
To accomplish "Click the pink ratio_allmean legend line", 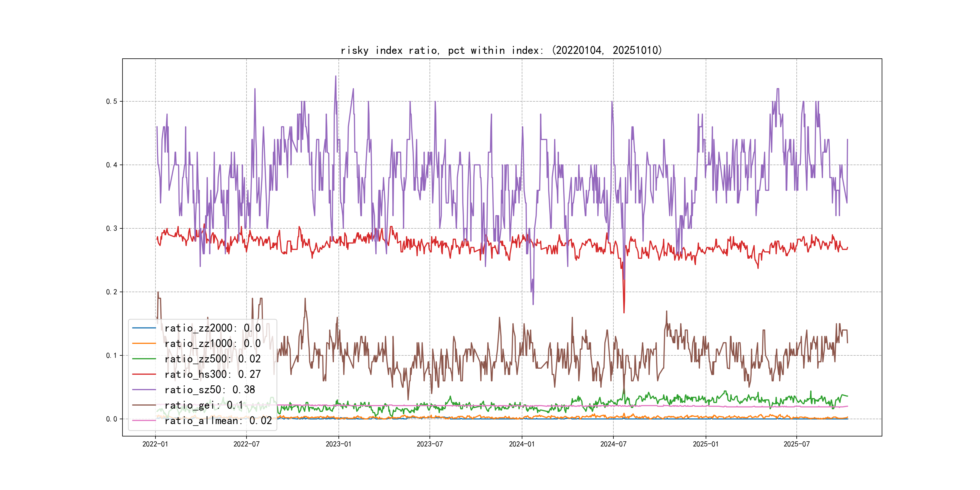I will coord(144,420).
